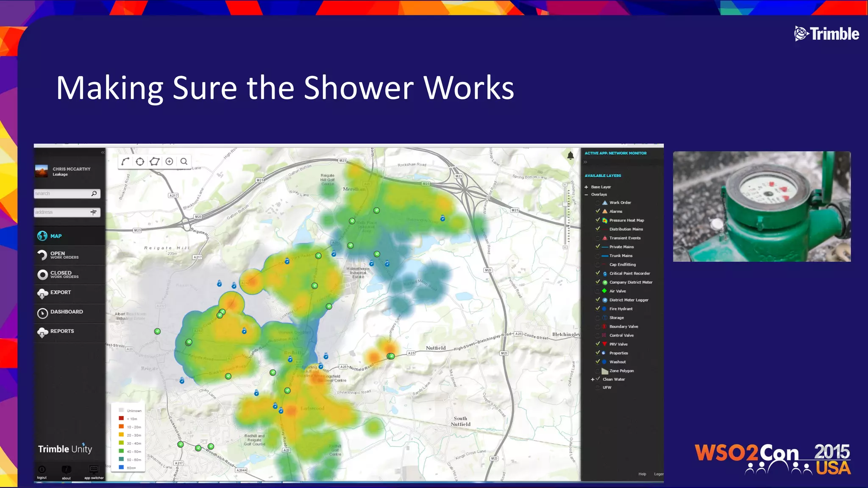The height and width of the screenshot is (488, 868).
Task: Select the circle selection tool
Action: [140, 161]
